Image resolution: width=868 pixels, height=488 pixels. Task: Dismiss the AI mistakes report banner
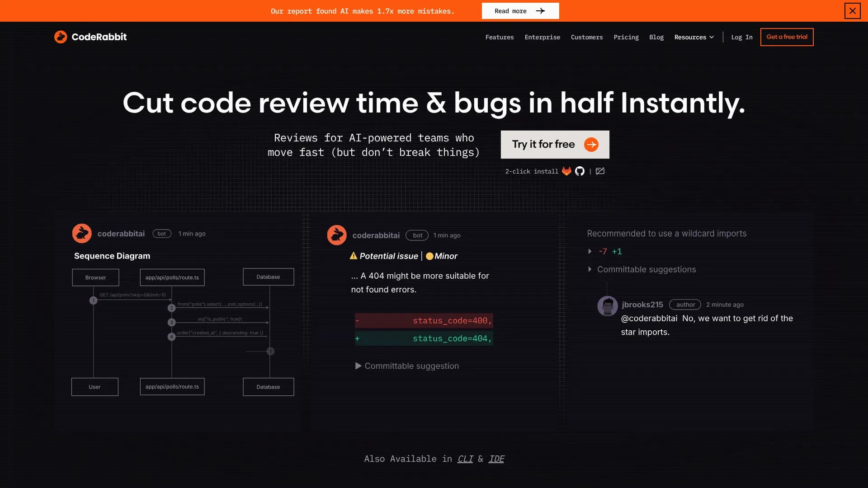click(853, 11)
